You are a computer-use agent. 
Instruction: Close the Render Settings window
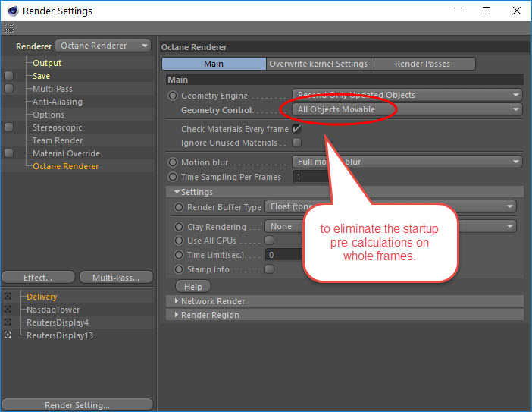point(516,11)
